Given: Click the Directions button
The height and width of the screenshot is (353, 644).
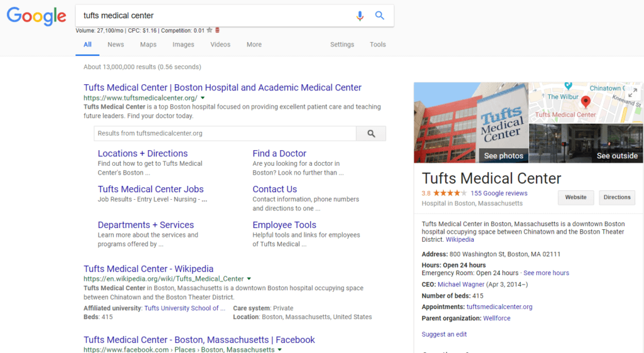Looking at the screenshot, I should coord(617,197).
